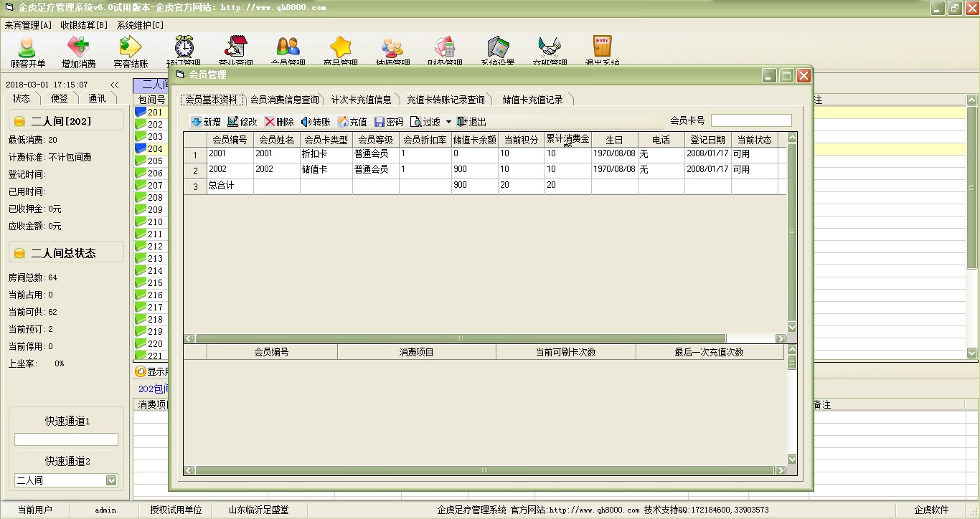The height and width of the screenshot is (519, 980).
Task: Delete the member with the 删除 button
Action: tap(278, 122)
